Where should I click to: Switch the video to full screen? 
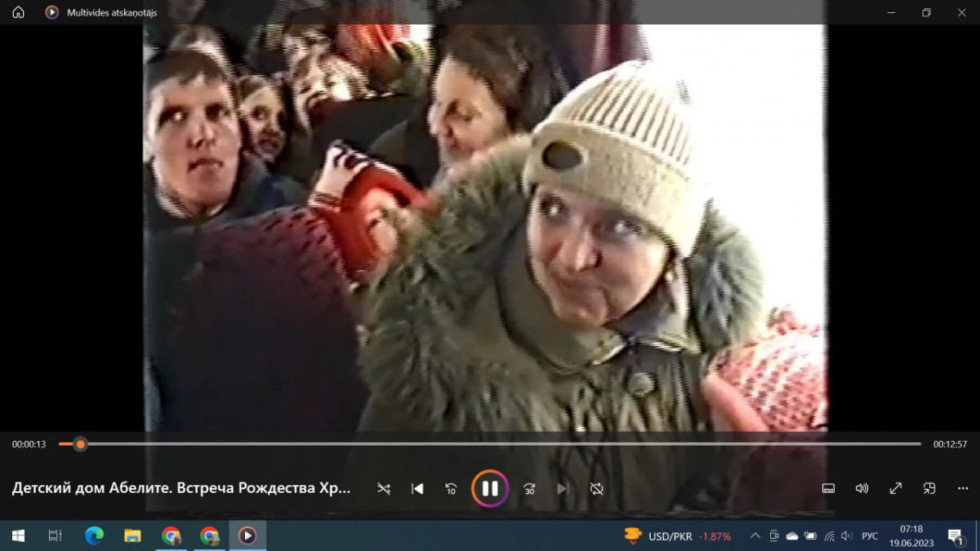tap(896, 489)
